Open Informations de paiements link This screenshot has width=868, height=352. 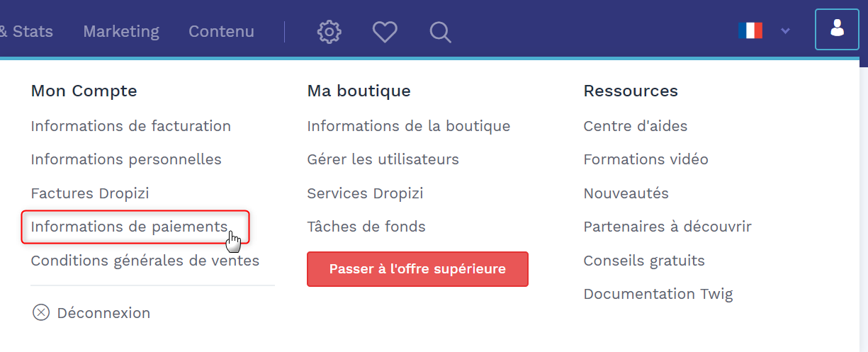pyautogui.click(x=129, y=227)
